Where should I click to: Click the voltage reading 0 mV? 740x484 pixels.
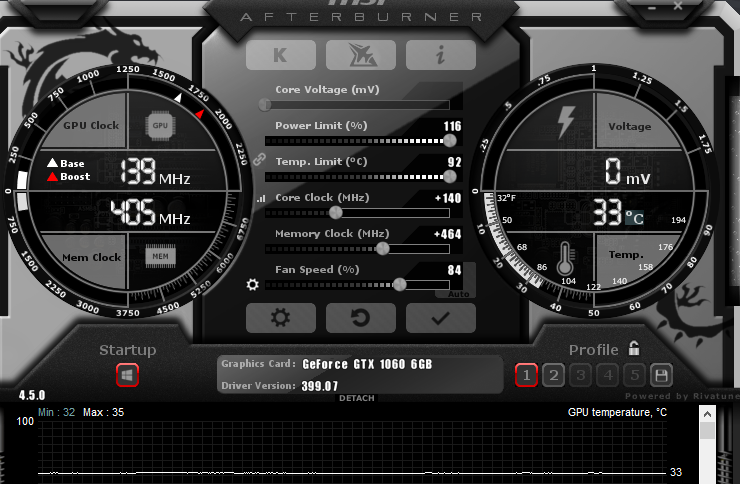pos(627,172)
